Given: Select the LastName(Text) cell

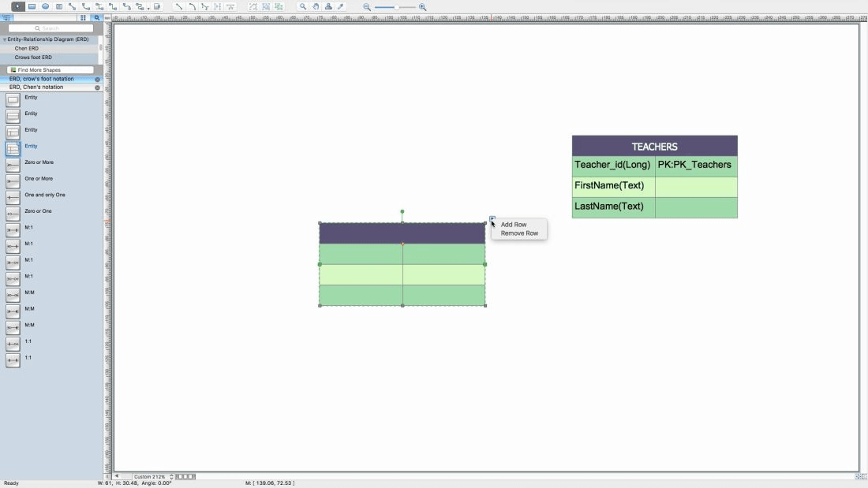Looking at the screenshot, I should click(613, 207).
